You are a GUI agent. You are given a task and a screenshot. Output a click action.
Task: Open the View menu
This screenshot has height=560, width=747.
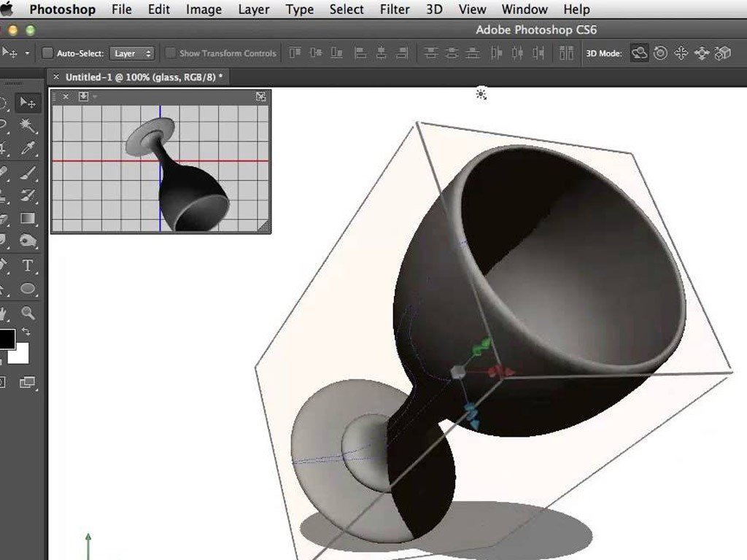pyautogui.click(x=472, y=9)
